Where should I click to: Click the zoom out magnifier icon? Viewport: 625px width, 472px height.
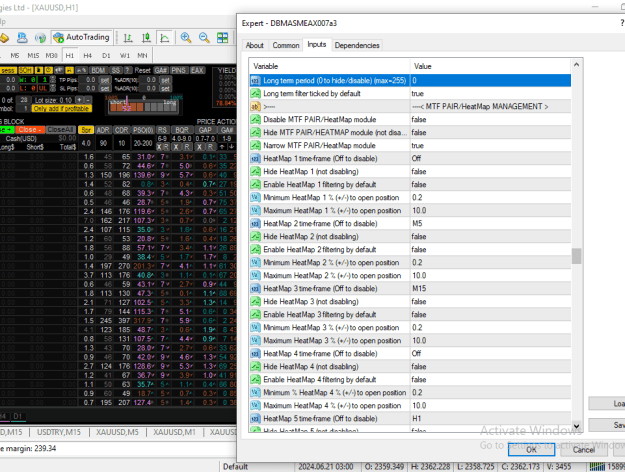coord(204,38)
